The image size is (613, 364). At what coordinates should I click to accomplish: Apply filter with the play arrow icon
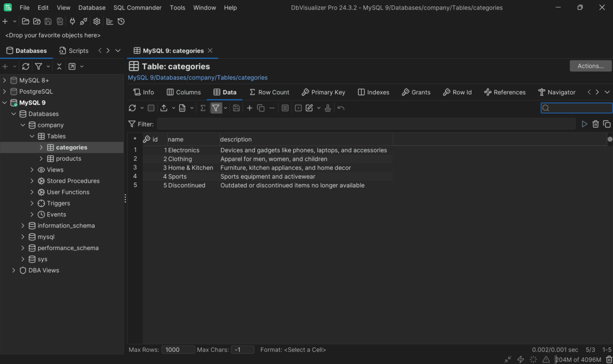click(x=584, y=124)
